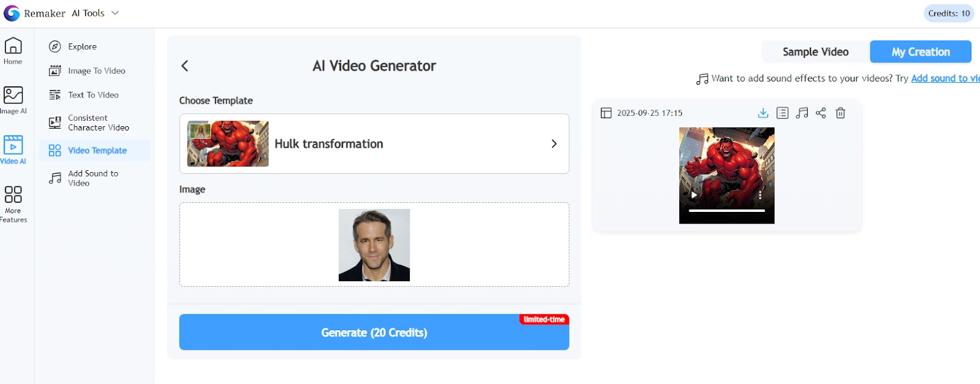980x384 pixels.
Task: Switch to Sample Video tab
Action: pyautogui.click(x=815, y=52)
